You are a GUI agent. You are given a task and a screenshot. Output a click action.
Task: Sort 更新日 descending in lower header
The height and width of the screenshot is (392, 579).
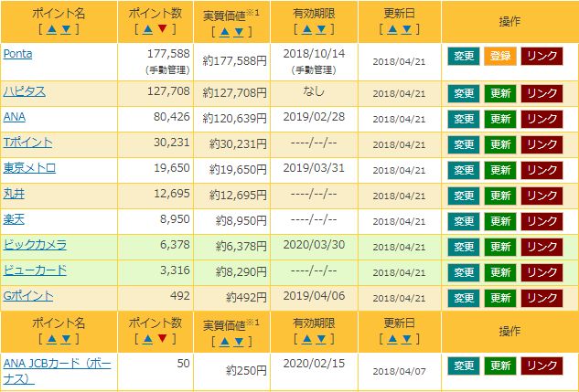tap(406, 339)
